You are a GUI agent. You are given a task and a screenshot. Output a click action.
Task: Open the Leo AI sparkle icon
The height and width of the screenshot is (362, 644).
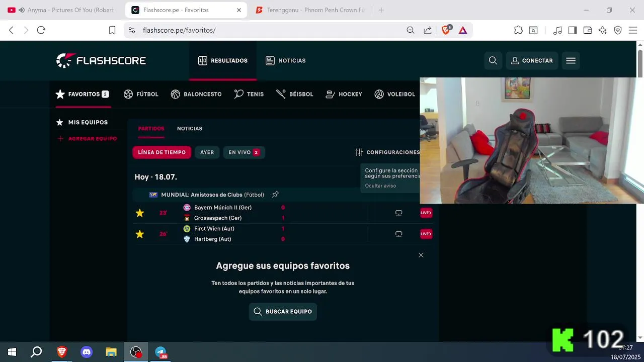603,30
